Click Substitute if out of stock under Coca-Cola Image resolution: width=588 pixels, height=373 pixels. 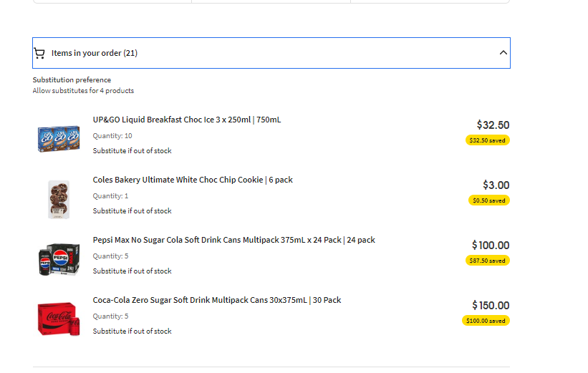(132, 331)
